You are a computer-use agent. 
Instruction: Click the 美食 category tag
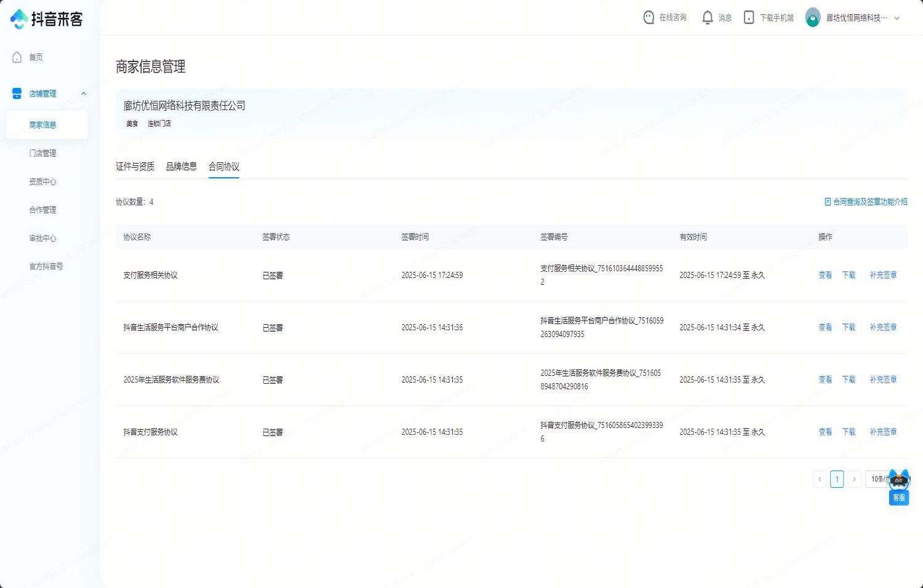(x=132, y=124)
